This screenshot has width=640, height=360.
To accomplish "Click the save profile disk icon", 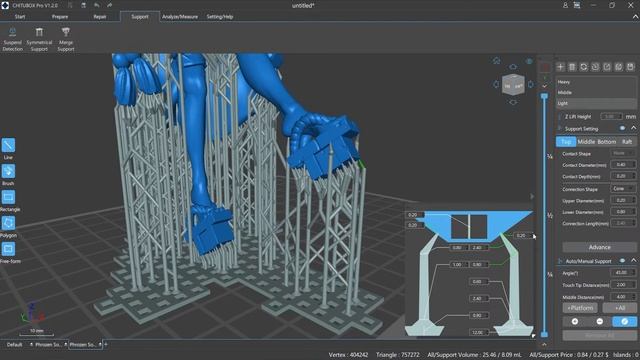I will (x=630, y=67).
